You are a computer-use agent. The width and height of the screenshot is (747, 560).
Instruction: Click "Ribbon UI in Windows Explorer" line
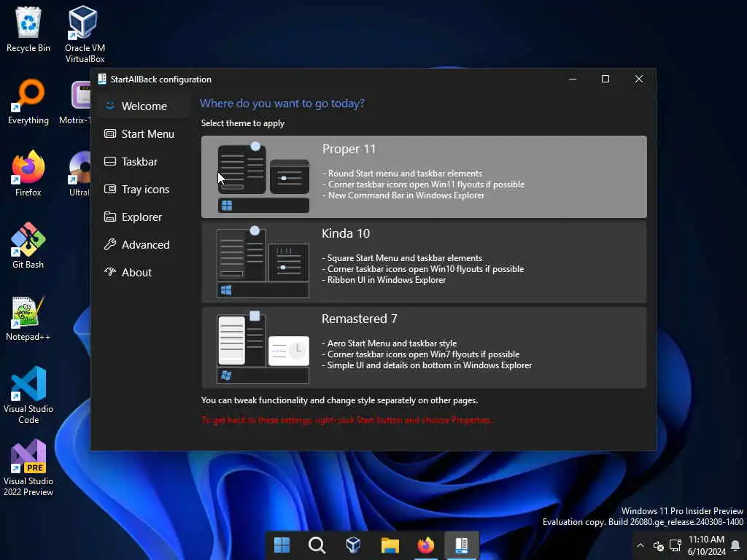click(x=384, y=280)
